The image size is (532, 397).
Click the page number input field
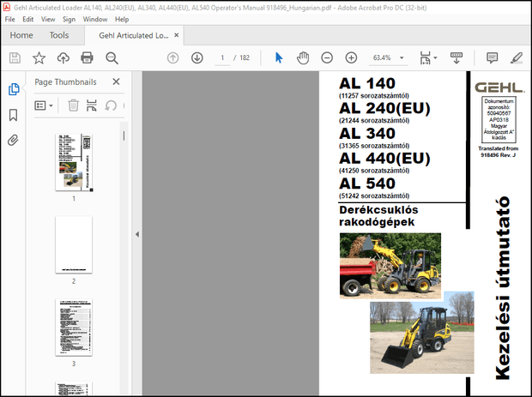coord(222,58)
